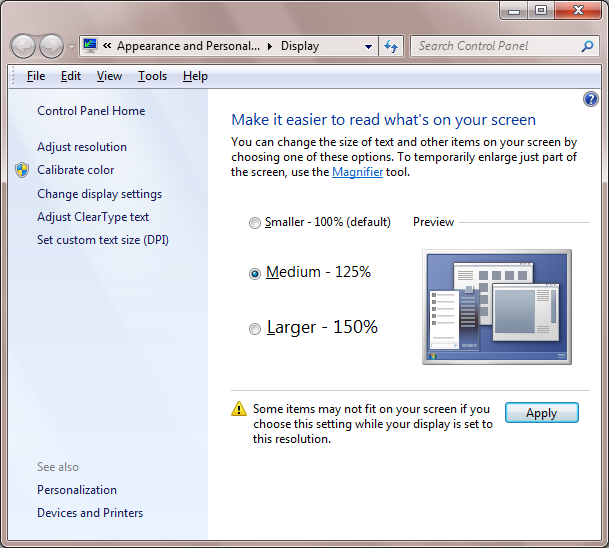
Task: Open the Edit menu
Action: coord(71,76)
